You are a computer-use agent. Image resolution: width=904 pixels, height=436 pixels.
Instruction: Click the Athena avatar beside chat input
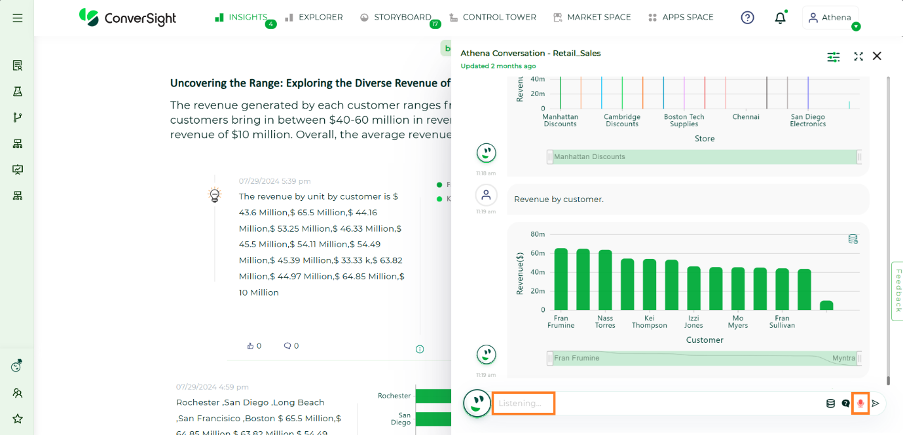click(x=476, y=403)
